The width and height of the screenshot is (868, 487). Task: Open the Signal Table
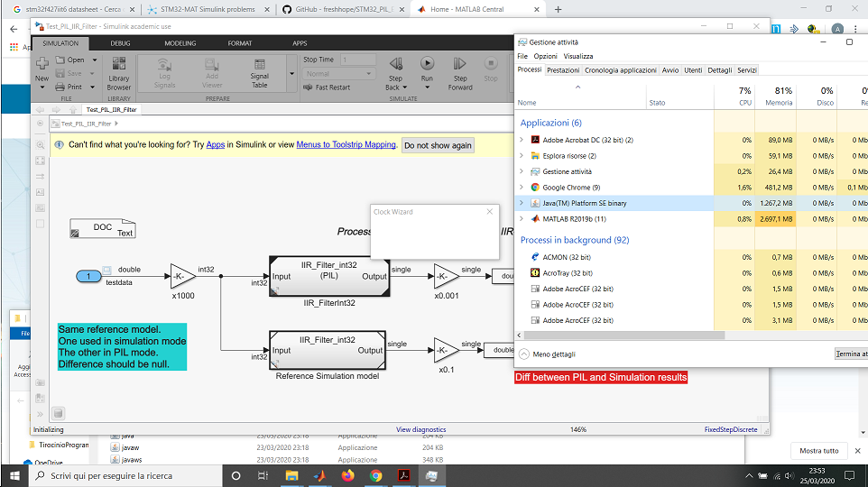point(259,74)
